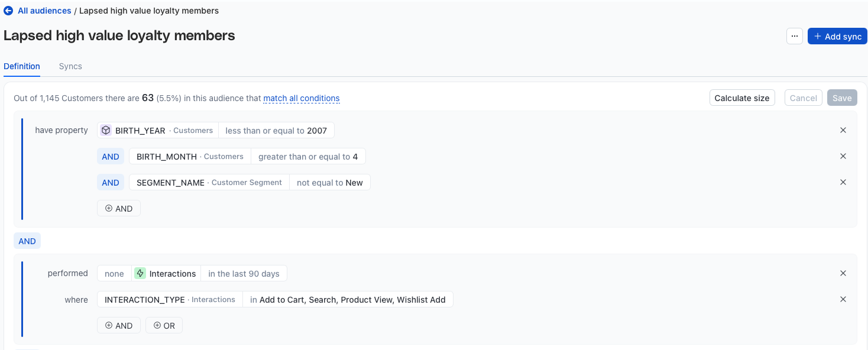Delete the performed Interactions condition
The image size is (868, 350).
coord(843,273)
